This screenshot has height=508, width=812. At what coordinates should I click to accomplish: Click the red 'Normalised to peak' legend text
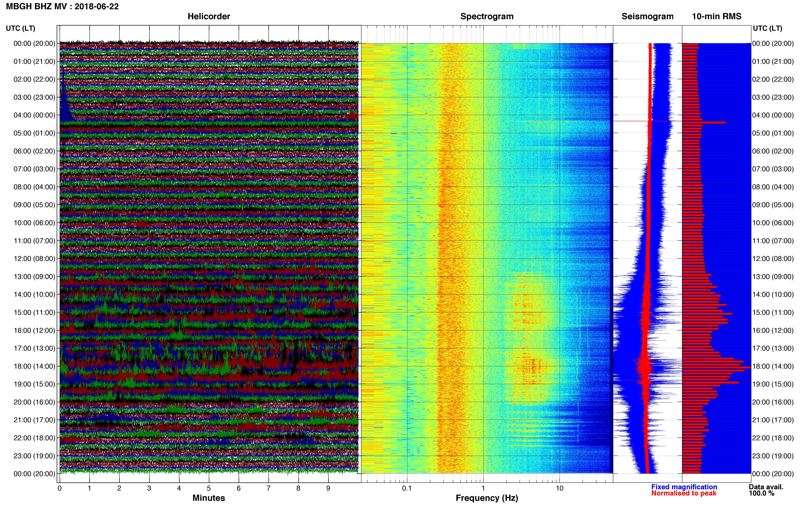click(684, 494)
